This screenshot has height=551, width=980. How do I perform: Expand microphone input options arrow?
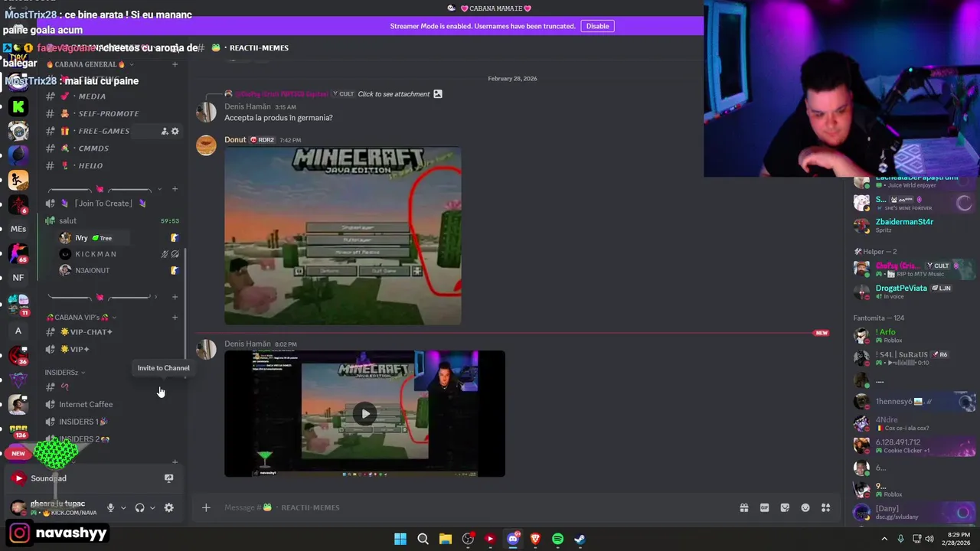(123, 508)
